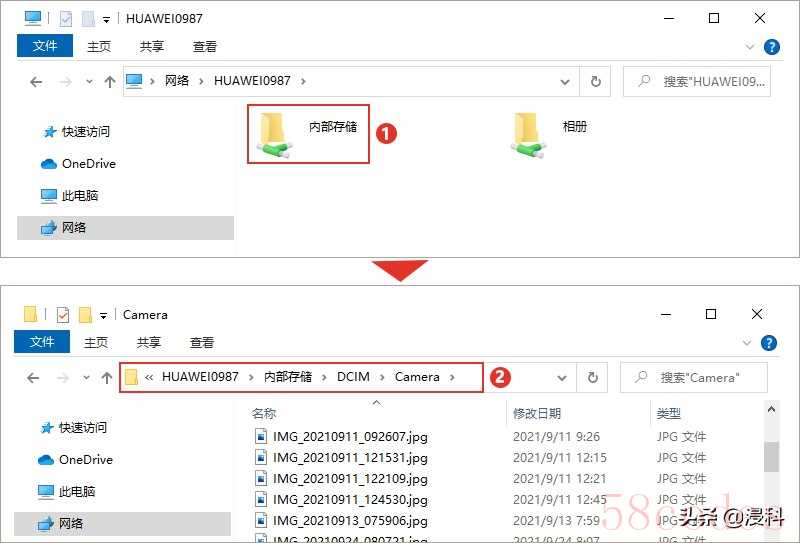This screenshot has width=800, height=543.
Task: Open 文件 tab in HUAWEI0987 window
Action: 45,46
